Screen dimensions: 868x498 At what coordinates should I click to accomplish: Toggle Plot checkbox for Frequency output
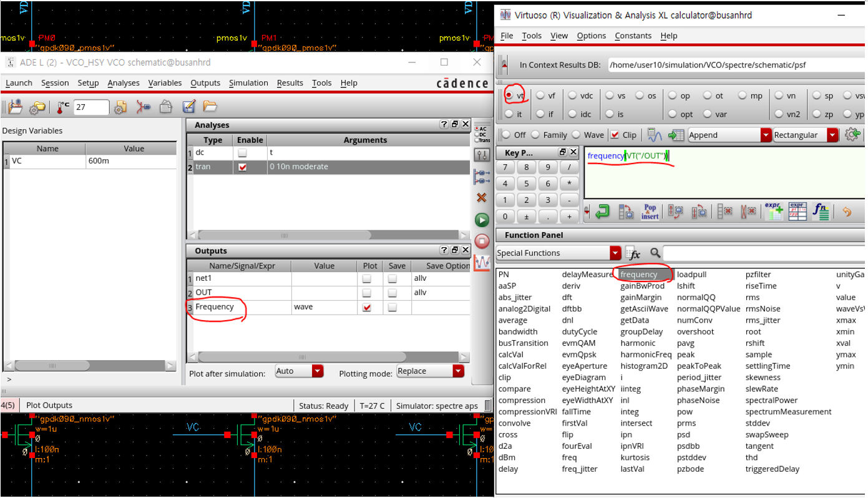coord(367,307)
